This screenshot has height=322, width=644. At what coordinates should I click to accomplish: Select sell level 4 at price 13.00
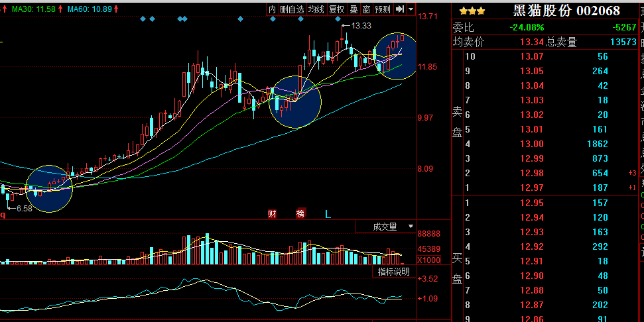tap(545, 144)
